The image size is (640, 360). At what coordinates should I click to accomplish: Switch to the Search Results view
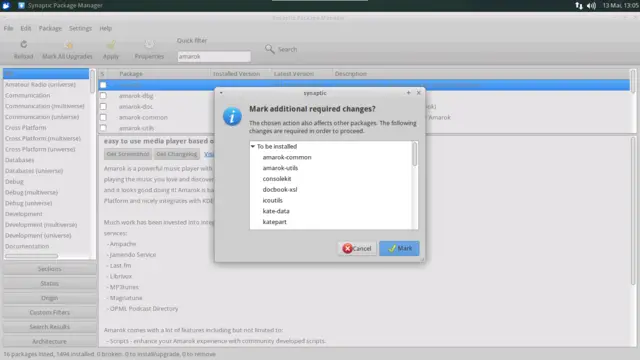click(x=49, y=327)
